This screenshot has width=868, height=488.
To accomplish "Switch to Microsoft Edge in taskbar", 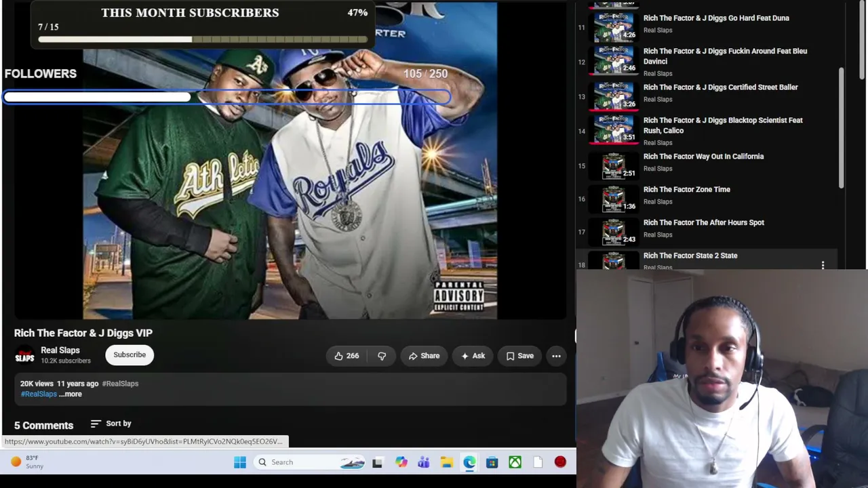I will click(469, 462).
